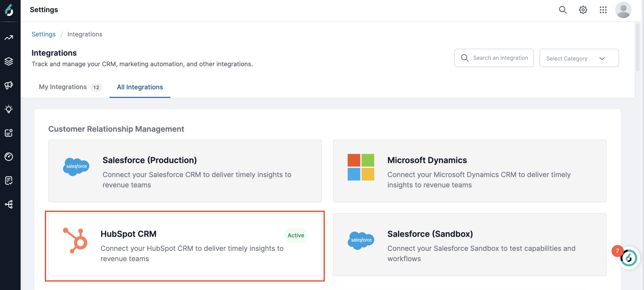Click the Customer Relationship Management heading

116,129
